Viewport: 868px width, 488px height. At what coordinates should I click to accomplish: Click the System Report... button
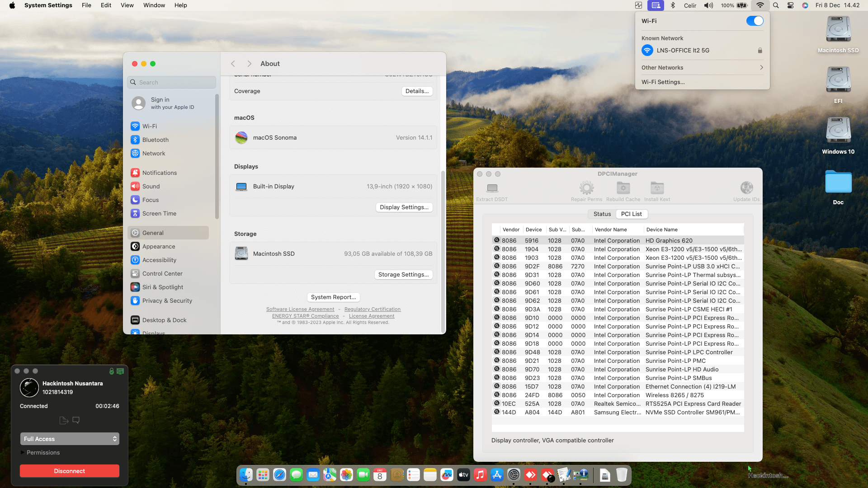(x=333, y=297)
